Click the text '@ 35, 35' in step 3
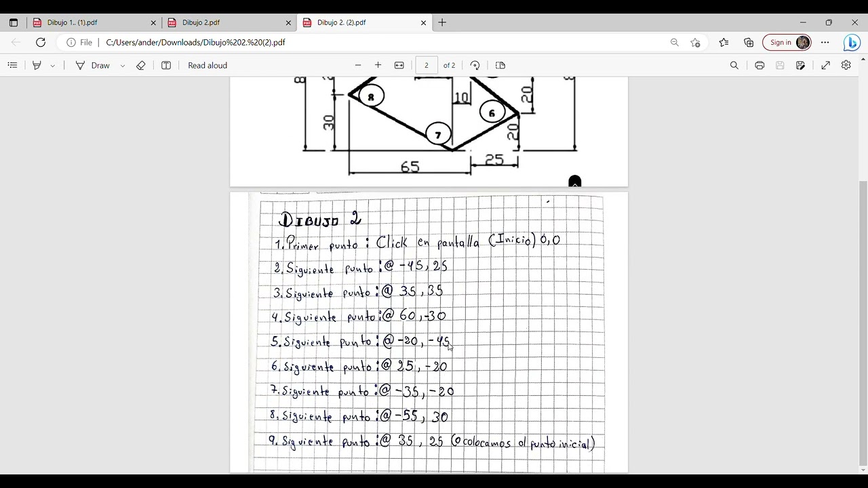Image resolution: width=868 pixels, height=488 pixels. click(412, 291)
